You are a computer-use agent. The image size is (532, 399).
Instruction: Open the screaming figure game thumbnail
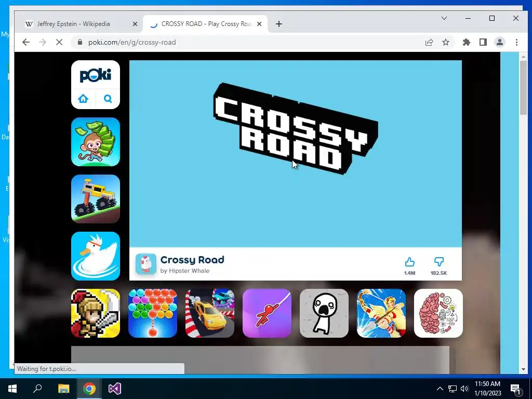pyautogui.click(x=324, y=313)
